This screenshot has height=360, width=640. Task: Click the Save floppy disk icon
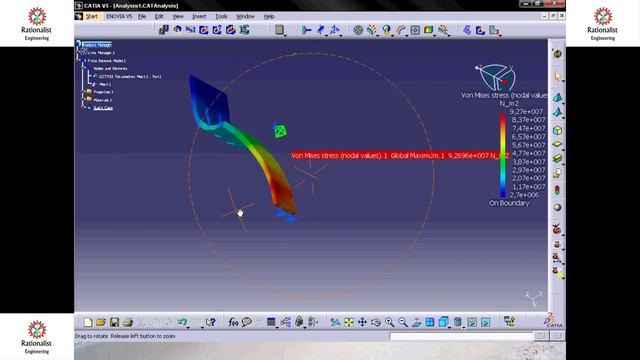(114, 322)
